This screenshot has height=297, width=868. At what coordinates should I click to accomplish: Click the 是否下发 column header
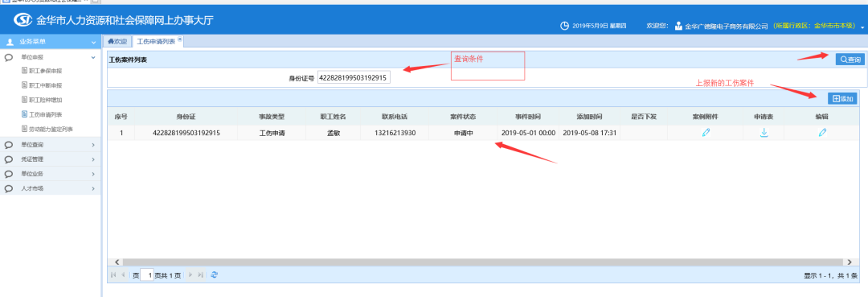pos(645,117)
